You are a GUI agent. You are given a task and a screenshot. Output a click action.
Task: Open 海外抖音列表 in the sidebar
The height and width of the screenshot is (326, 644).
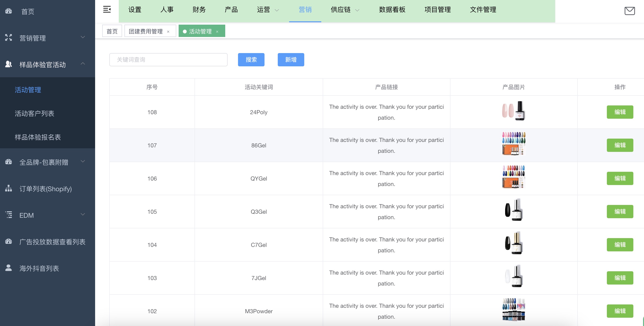(48, 268)
